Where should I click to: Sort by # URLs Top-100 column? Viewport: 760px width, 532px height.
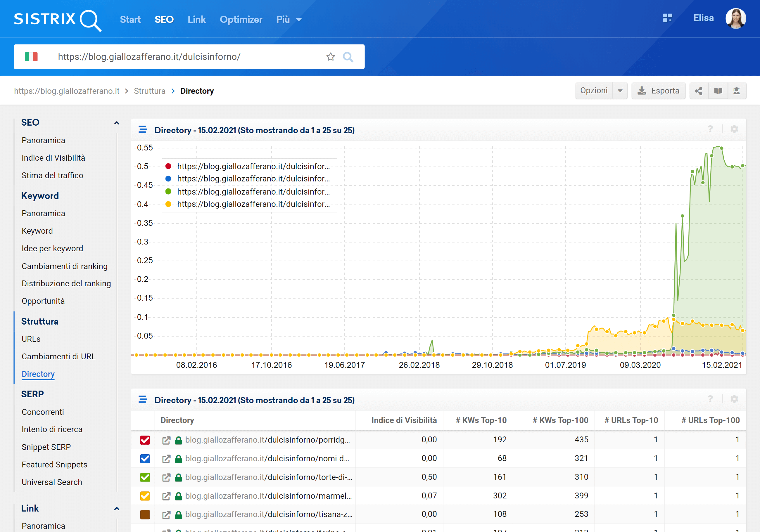coord(710,420)
